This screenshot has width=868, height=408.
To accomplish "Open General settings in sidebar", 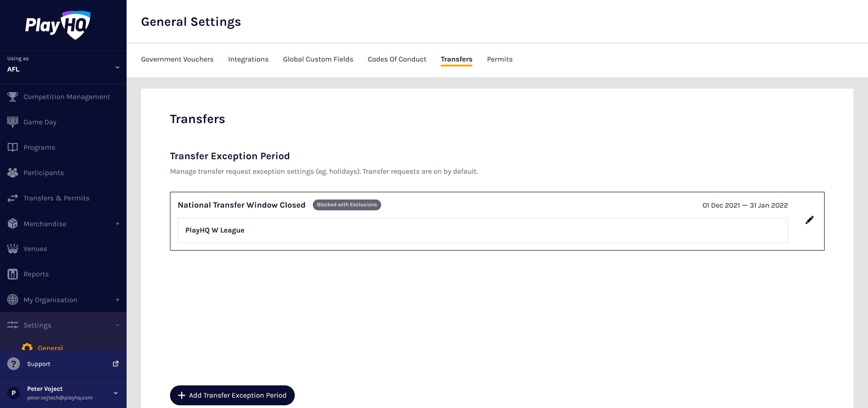I will click(x=50, y=347).
